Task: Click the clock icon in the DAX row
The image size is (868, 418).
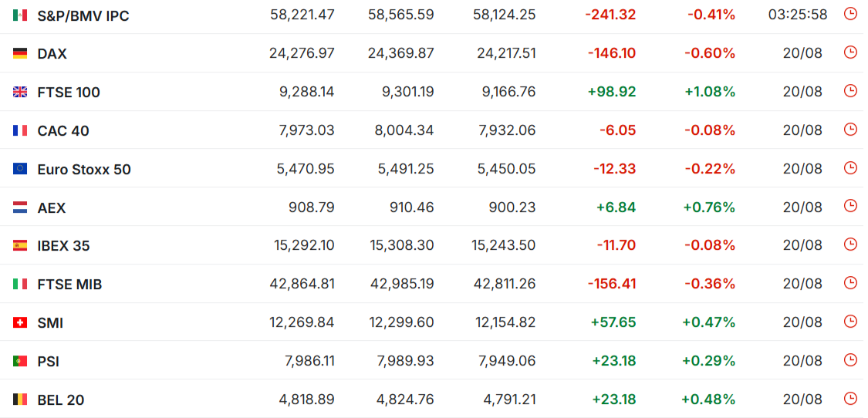Action: [x=849, y=52]
